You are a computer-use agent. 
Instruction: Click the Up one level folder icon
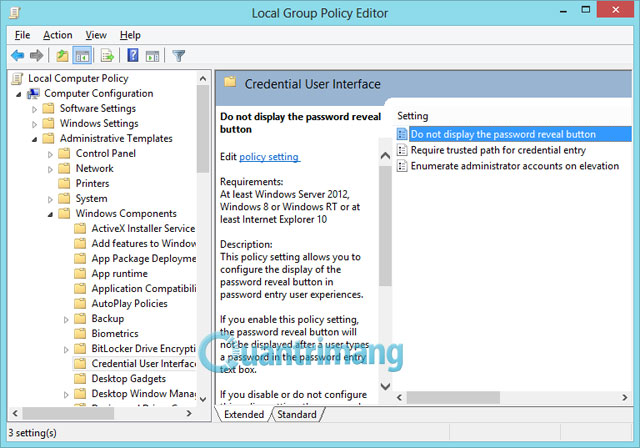click(x=62, y=56)
